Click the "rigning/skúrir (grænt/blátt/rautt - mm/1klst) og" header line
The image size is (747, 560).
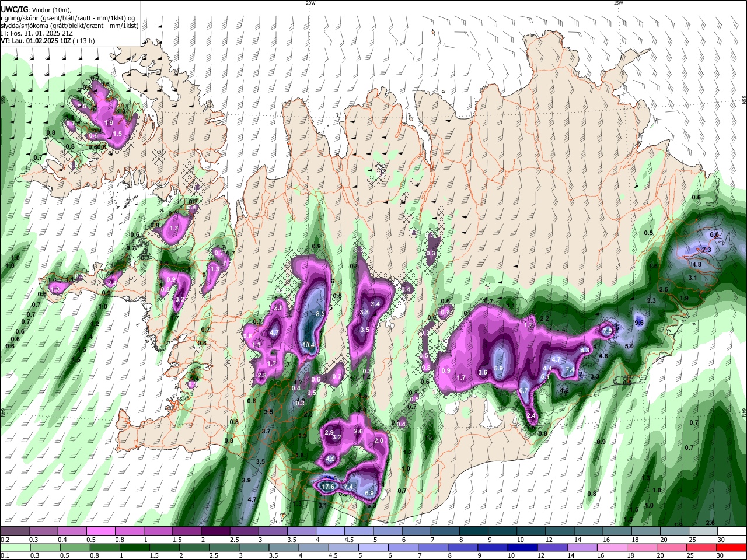pos(68,18)
